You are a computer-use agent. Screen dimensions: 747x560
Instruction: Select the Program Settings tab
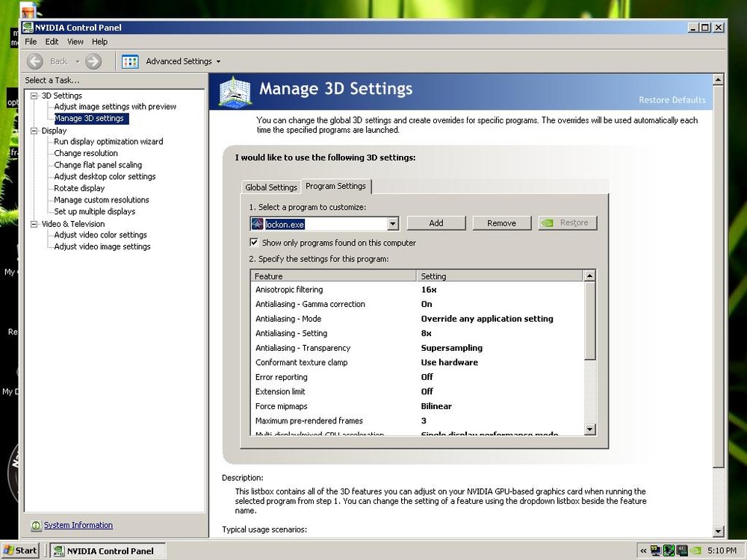coord(336,186)
